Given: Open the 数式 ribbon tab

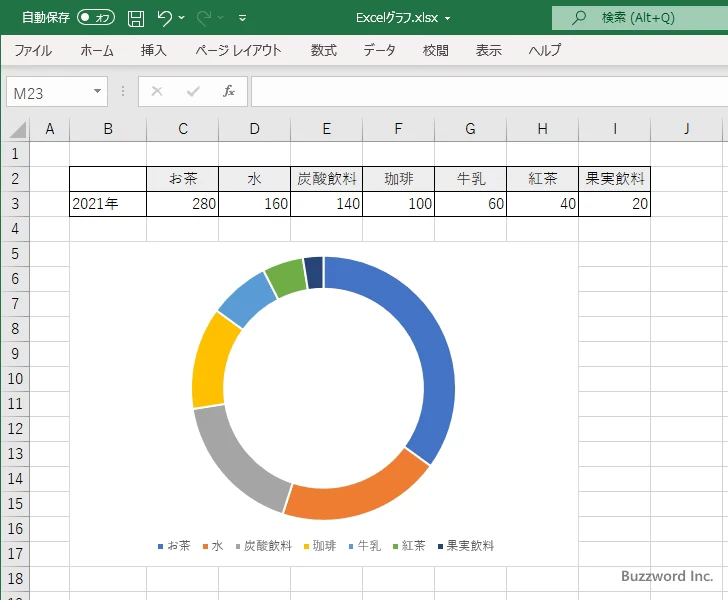Looking at the screenshot, I should coord(324,50).
